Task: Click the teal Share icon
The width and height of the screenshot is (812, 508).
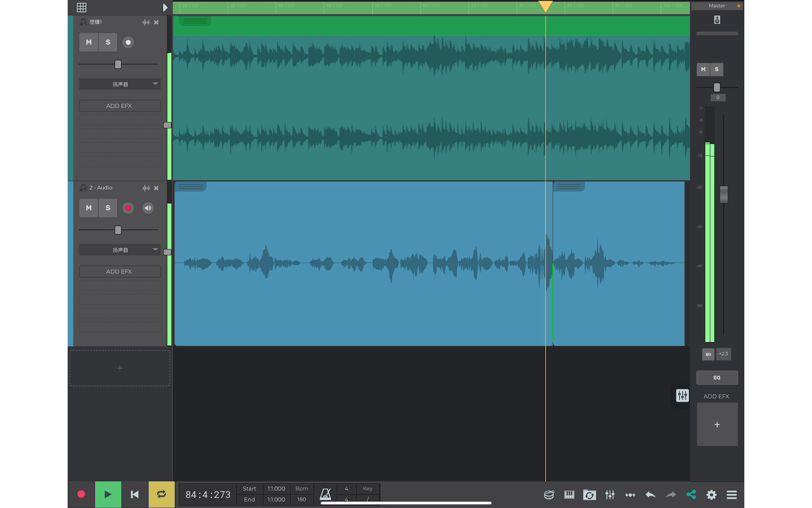Action: point(691,495)
